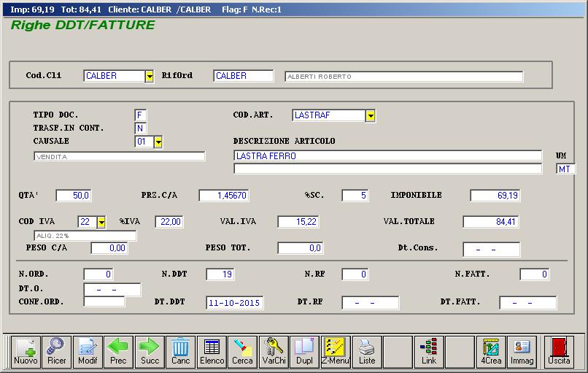This screenshot has width=588, height=373.
Task: Click the COD IVA field showing 22
Action: 87,222
